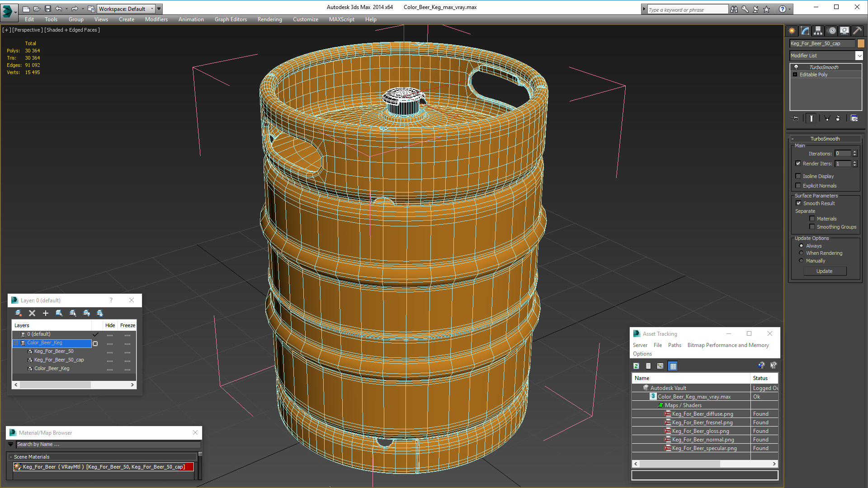Toggle Show End Result in modifier stack
This screenshot has width=868, height=488.
click(x=811, y=118)
